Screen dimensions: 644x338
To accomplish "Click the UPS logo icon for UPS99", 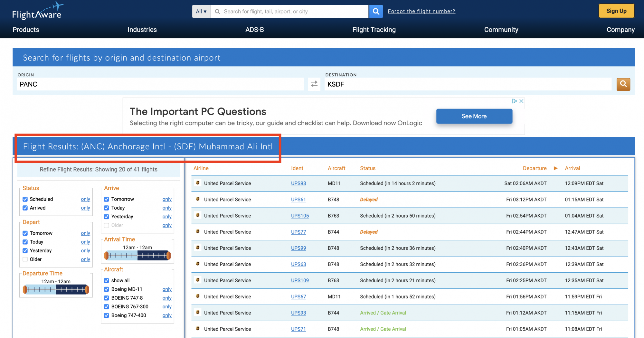I will pos(198,248).
